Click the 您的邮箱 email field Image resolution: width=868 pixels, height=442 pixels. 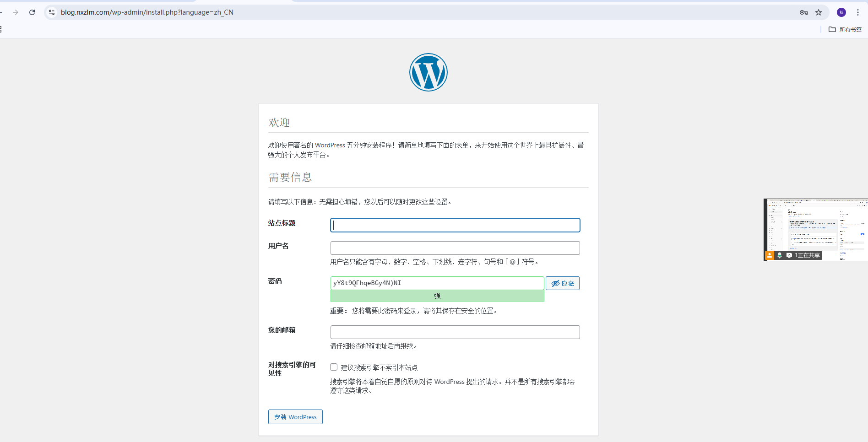pos(455,332)
